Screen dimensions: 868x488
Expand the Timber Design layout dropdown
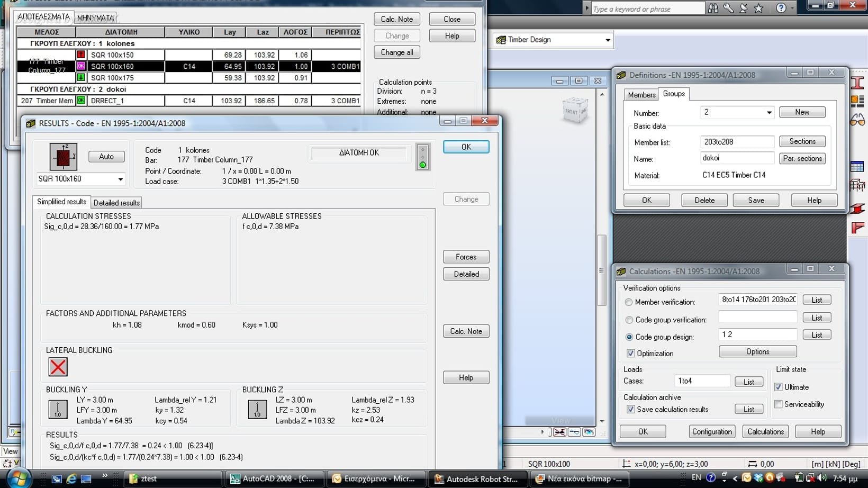608,40
